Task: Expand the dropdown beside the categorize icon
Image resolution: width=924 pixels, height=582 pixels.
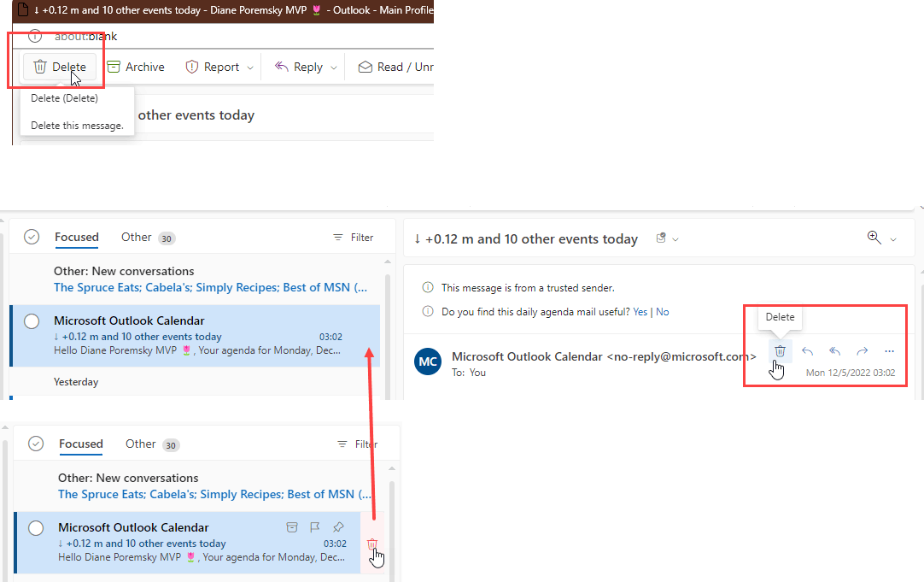Action: (x=675, y=238)
